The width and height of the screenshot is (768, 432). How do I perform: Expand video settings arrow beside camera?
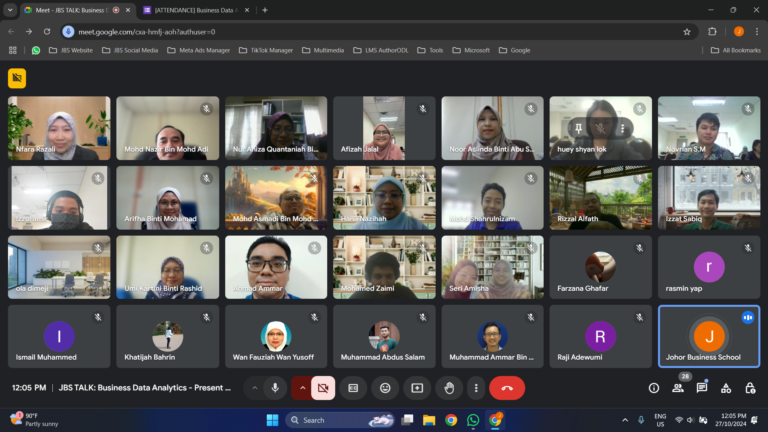pyautogui.click(x=302, y=387)
